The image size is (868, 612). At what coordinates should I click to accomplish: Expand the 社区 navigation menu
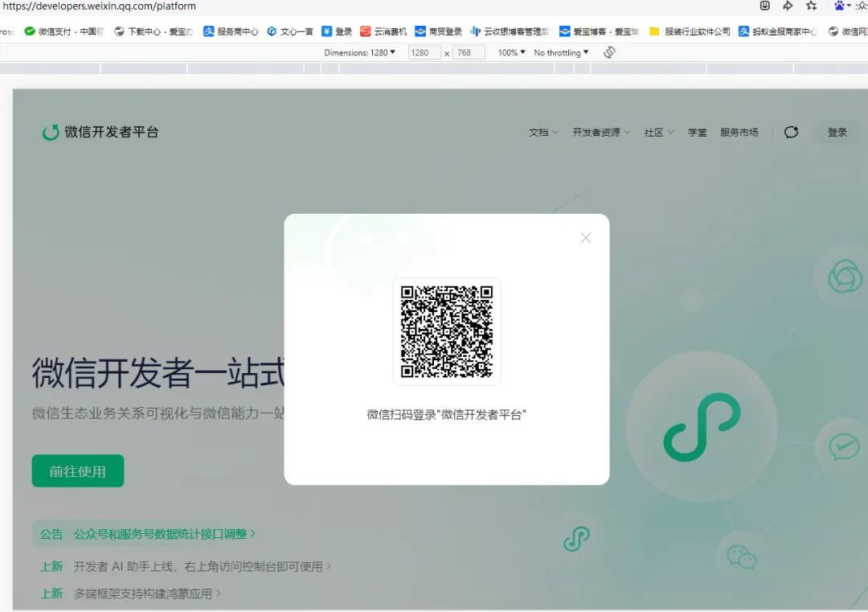659,133
